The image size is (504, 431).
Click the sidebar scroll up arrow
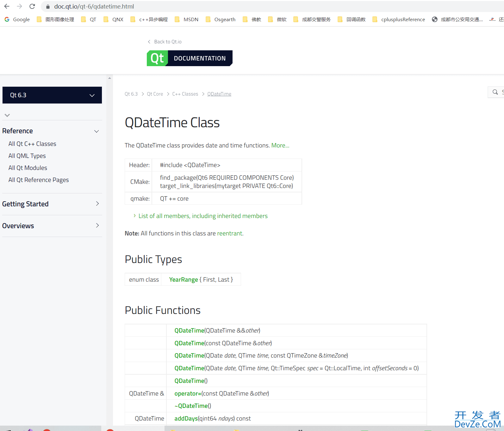click(x=109, y=78)
